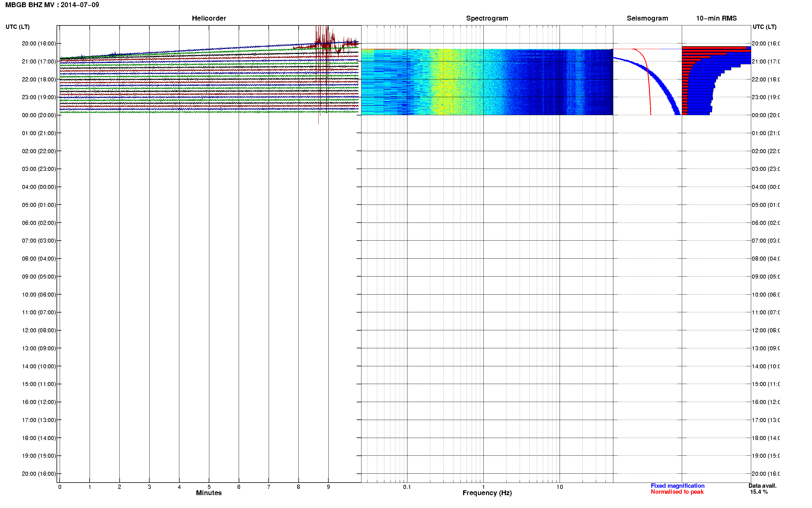Click the left '23:00 (19:00)' time label
The height and width of the screenshot is (508, 812).
tap(39, 97)
